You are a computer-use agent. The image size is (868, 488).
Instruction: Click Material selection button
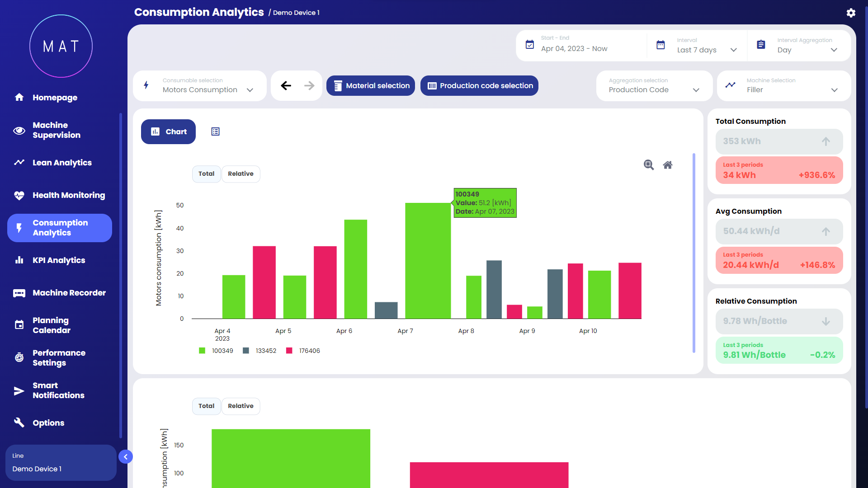click(371, 85)
